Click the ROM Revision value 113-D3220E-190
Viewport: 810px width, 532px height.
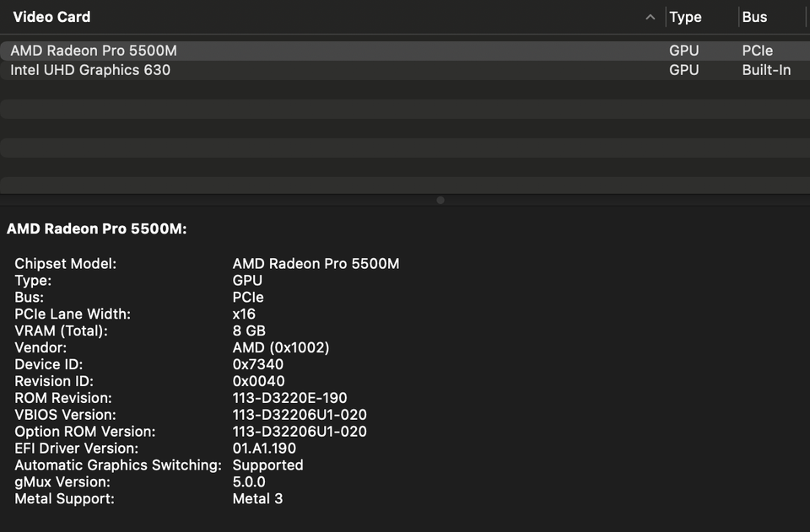289,398
